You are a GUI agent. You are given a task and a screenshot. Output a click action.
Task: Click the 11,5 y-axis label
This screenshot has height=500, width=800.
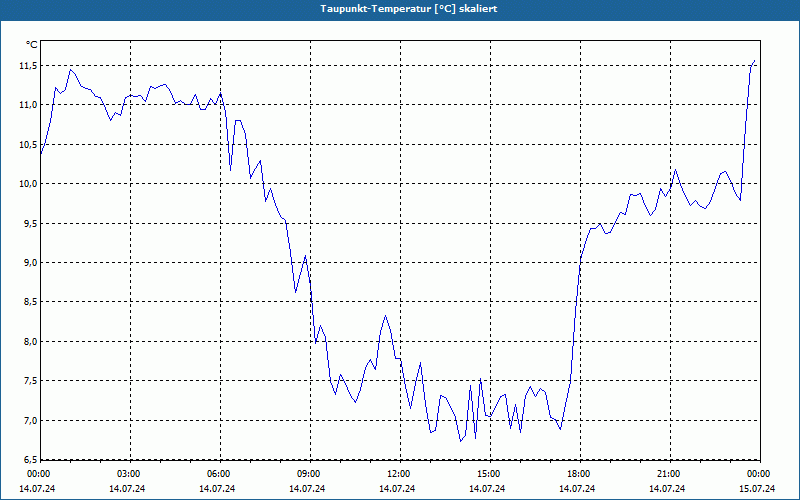tap(29, 66)
